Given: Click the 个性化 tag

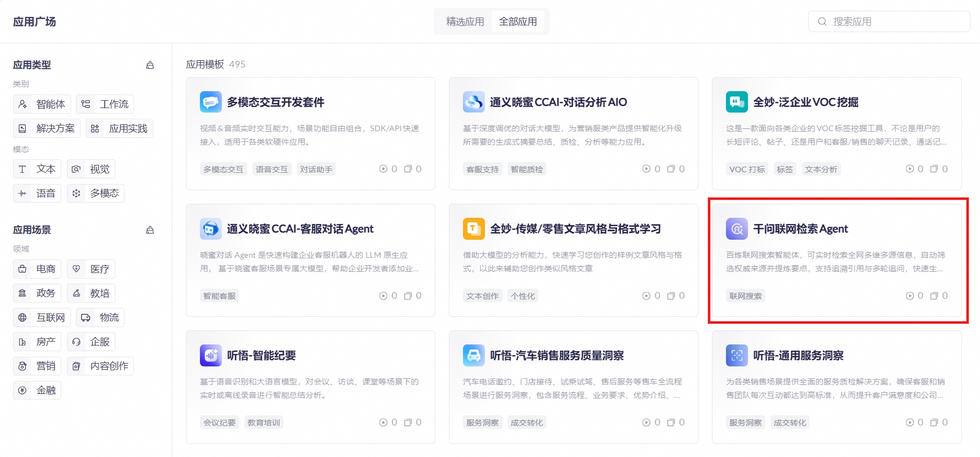Looking at the screenshot, I should coord(523,295).
